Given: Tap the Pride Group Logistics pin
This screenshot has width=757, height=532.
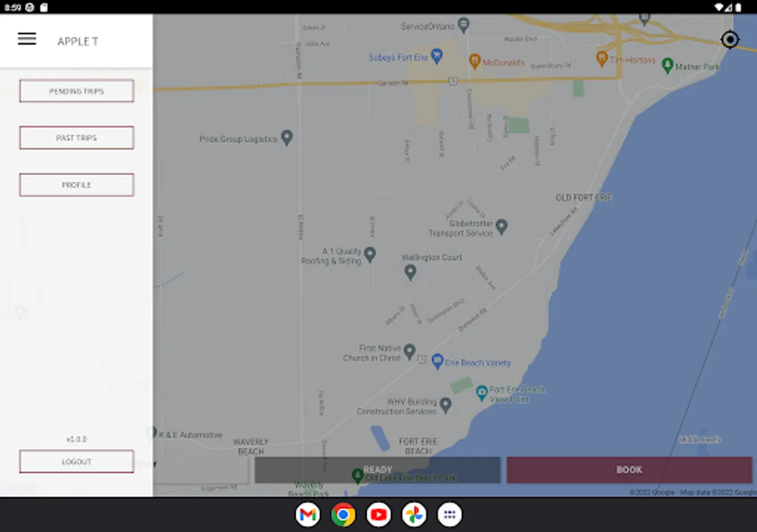Looking at the screenshot, I should pos(287,138).
